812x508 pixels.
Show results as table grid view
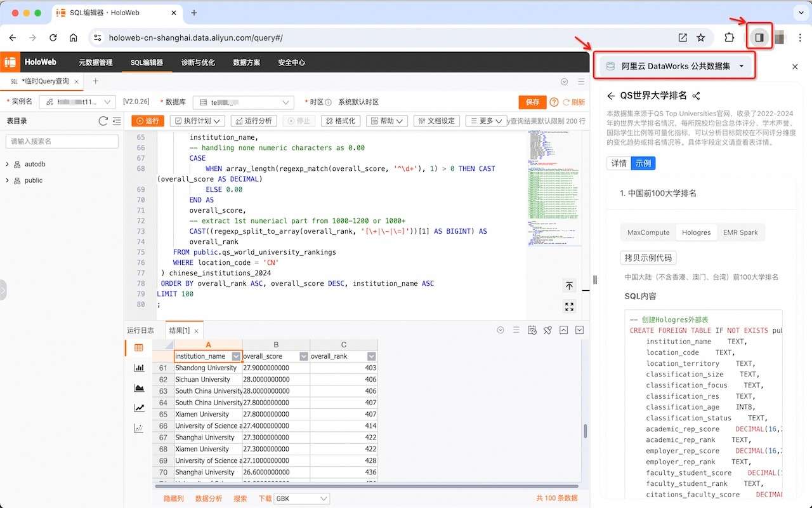pyautogui.click(x=139, y=348)
